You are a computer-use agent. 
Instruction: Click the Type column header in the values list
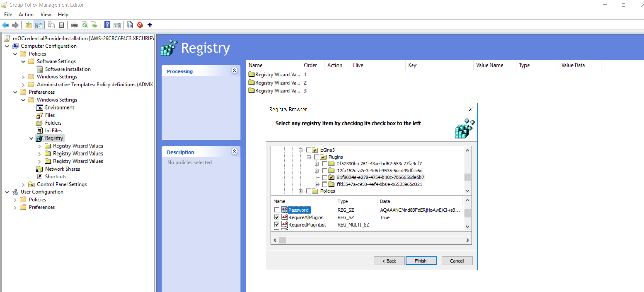[356, 201]
